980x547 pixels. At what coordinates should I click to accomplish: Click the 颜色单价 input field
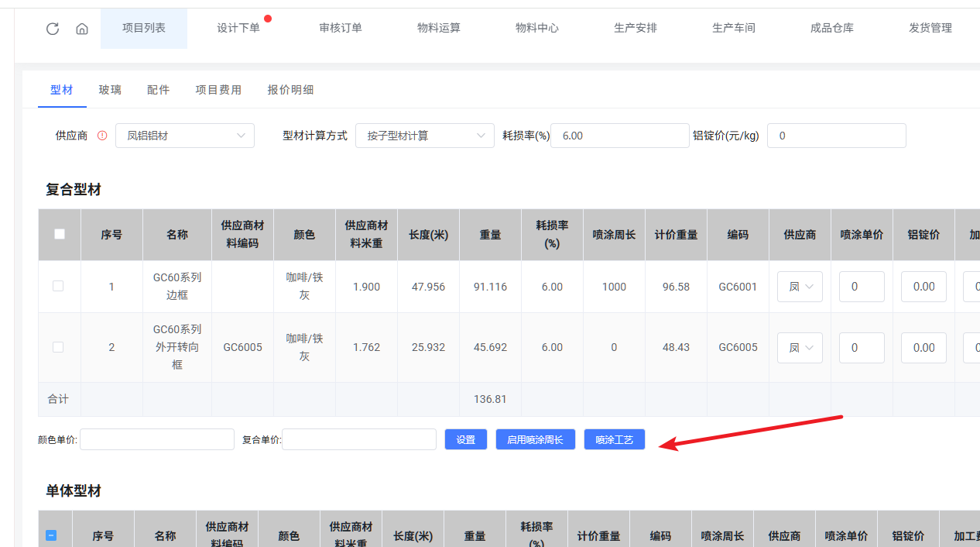click(157, 439)
